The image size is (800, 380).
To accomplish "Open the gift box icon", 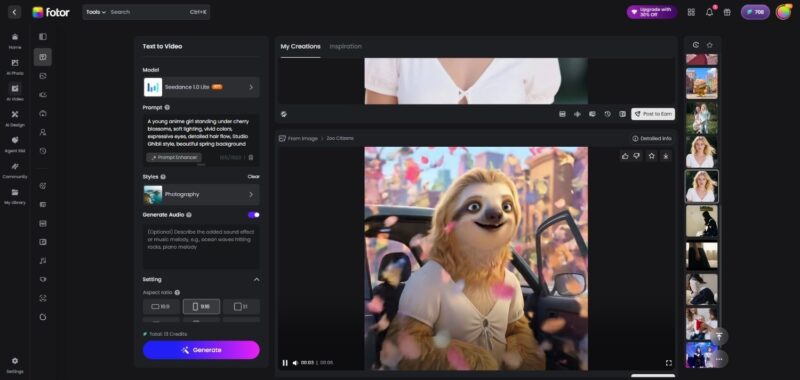I will (x=727, y=12).
